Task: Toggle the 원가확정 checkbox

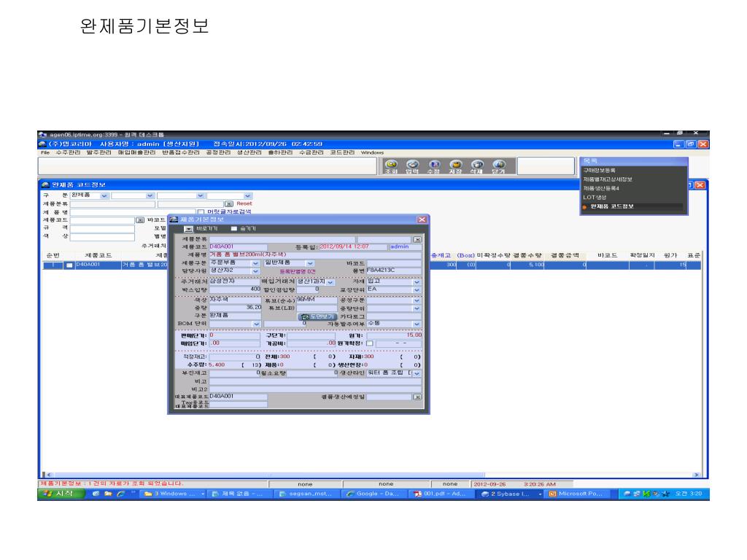Action: point(369,343)
